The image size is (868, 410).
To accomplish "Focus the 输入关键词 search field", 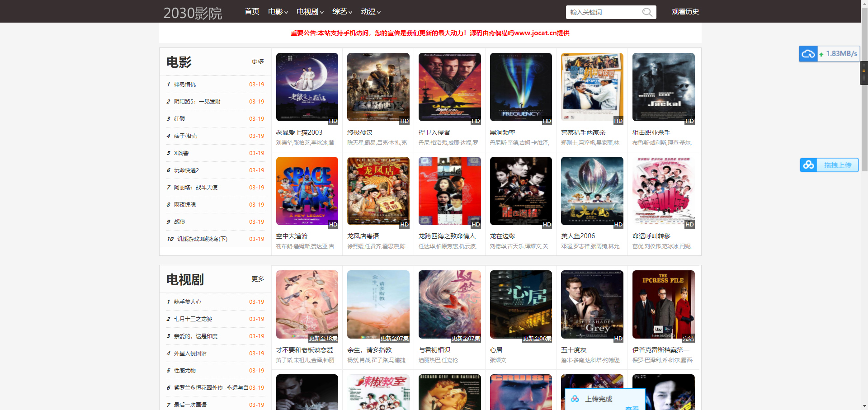I will pos(604,12).
